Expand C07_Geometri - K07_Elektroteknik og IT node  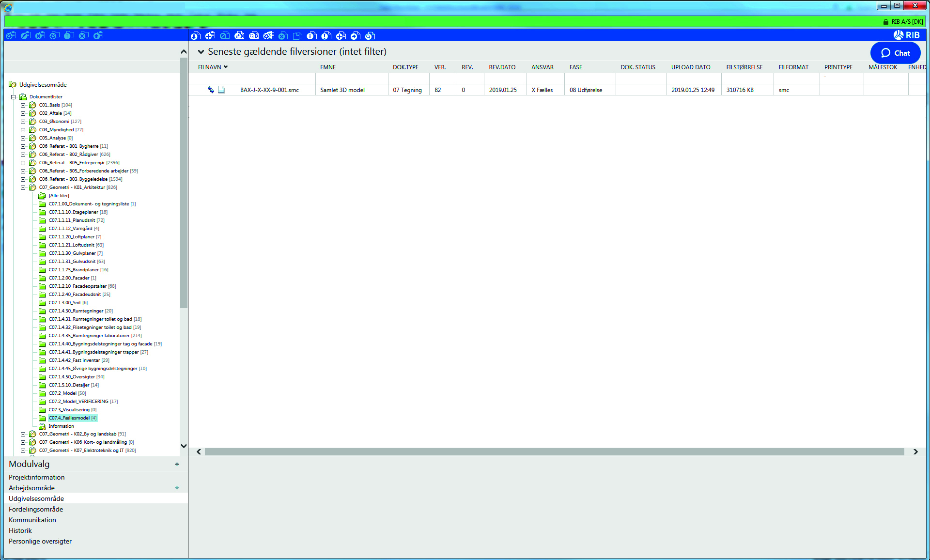(x=23, y=451)
